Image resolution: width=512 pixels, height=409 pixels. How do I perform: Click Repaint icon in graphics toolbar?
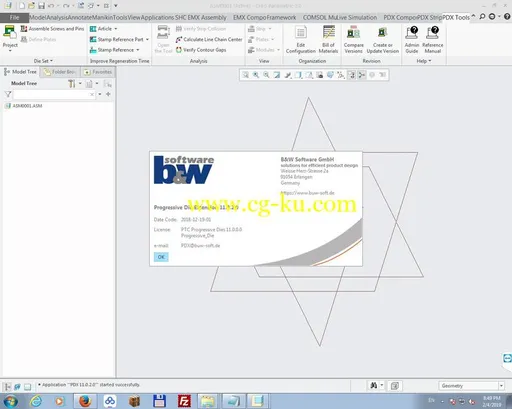pyautogui.click(x=277, y=75)
